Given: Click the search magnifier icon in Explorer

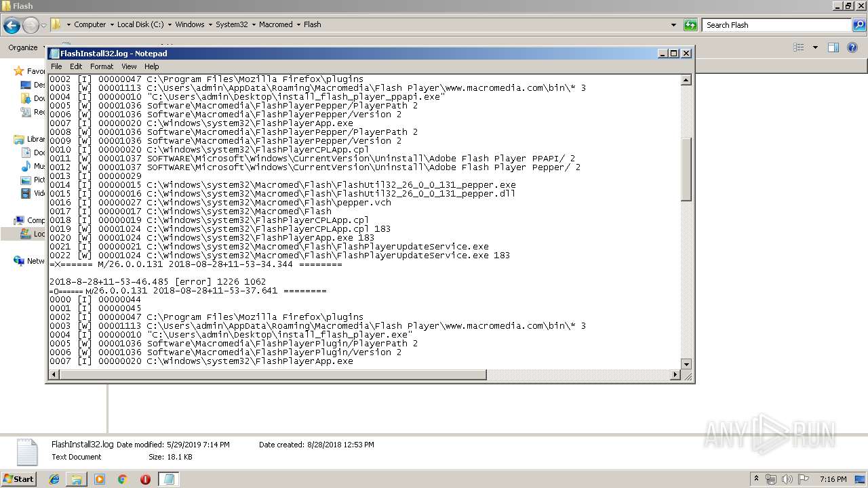Looking at the screenshot, I should [x=859, y=25].
